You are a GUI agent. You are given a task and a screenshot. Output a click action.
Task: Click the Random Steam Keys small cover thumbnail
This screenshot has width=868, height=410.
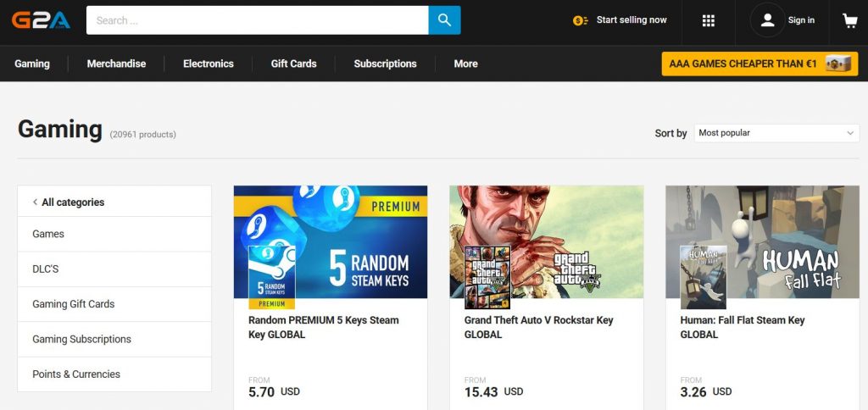pyautogui.click(x=272, y=277)
